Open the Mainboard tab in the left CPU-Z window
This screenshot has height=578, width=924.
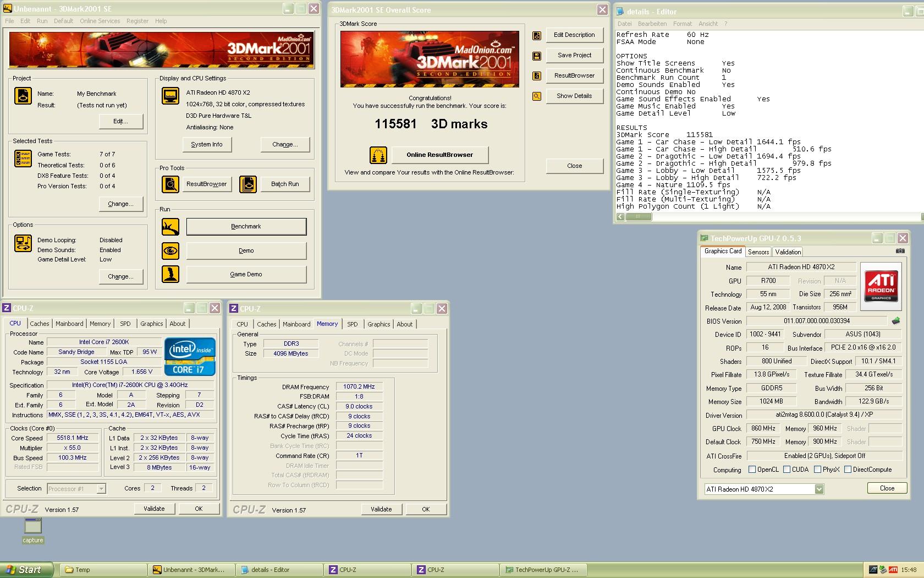pyautogui.click(x=69, y=324)
